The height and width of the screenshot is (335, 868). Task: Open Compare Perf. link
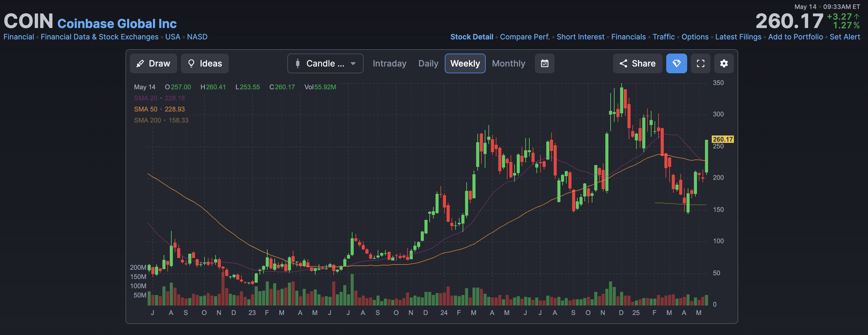tap(525, 37)
